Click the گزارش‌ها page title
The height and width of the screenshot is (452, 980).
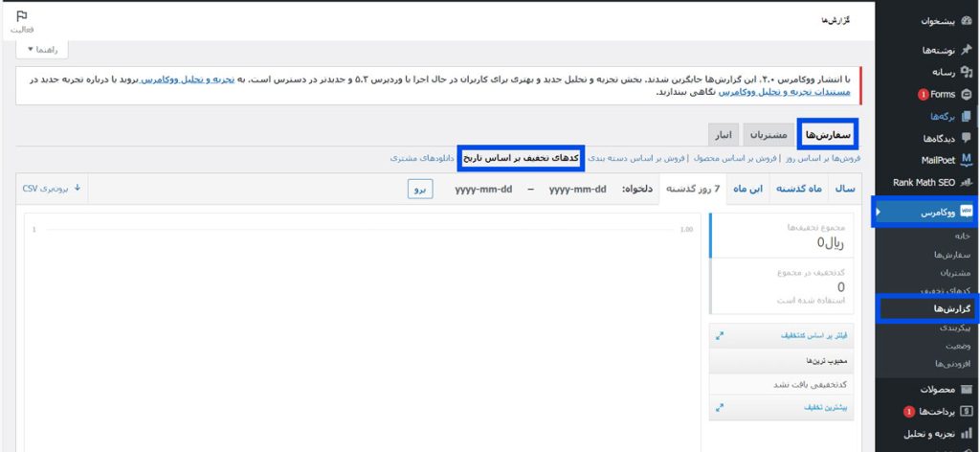coord(835,21)
